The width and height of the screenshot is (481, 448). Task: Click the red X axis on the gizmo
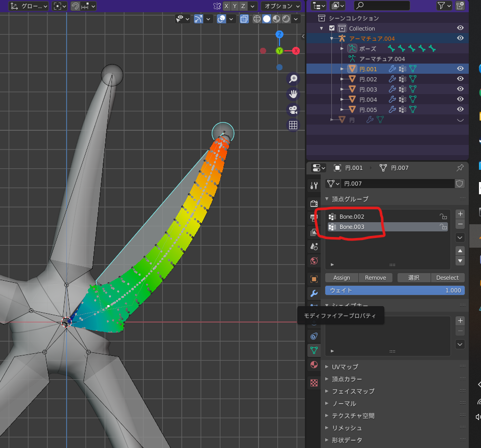(x=296, y=51)
